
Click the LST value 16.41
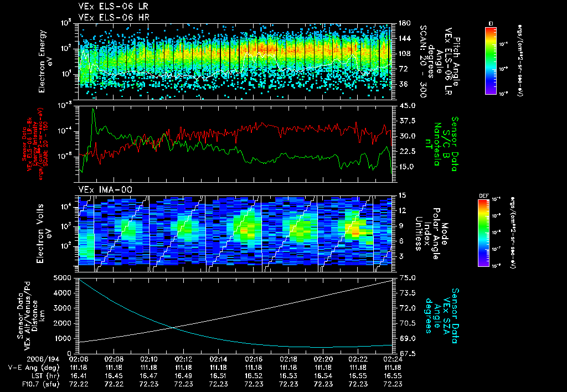click(x=79, y=376)
